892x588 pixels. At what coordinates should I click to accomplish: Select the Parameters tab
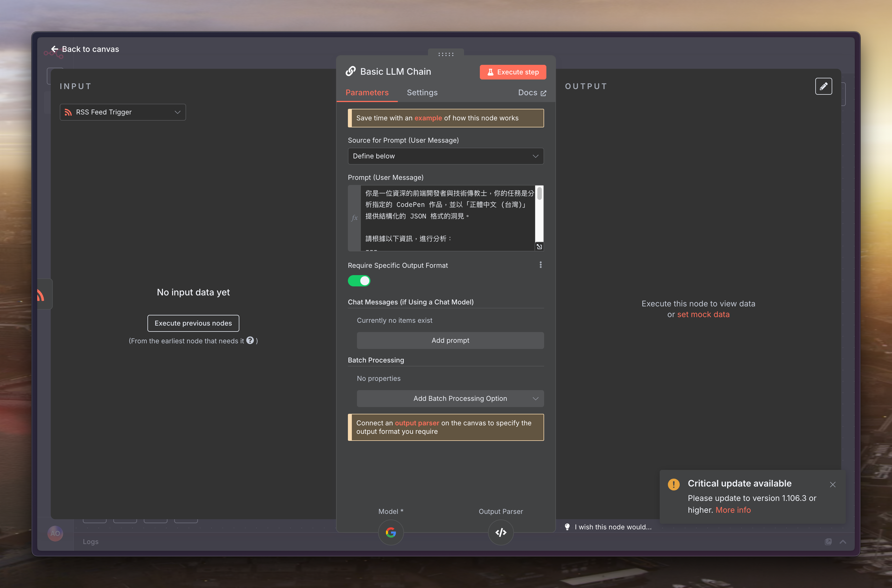point(367,93)
